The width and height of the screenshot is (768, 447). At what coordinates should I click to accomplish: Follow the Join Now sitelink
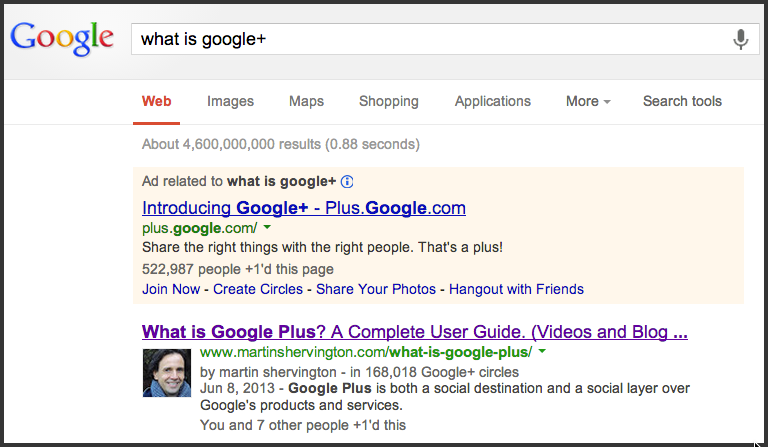[x=171, y=289]
